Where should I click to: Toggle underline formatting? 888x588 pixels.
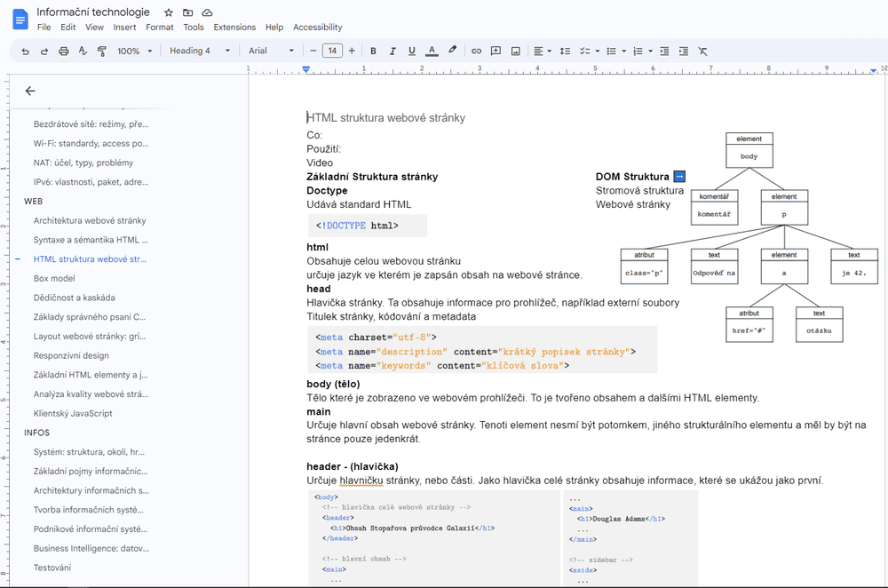(412, 52)
